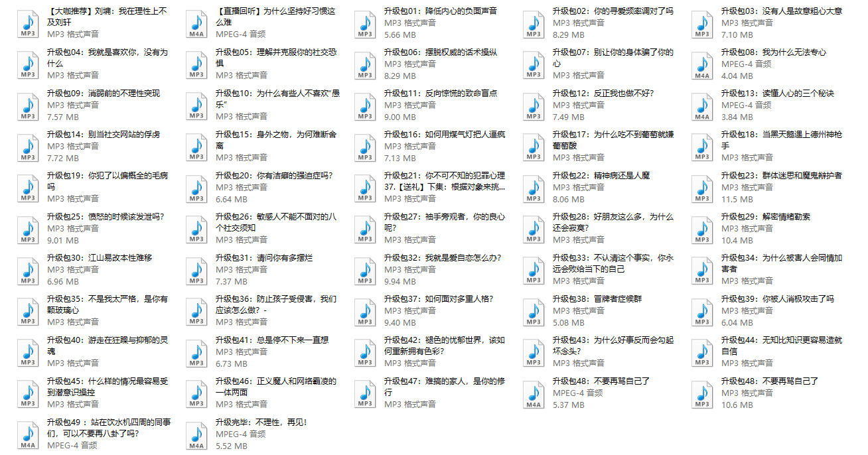Image resolution: width=868 pixels, height=455 pixels.
Task: Click the MP3 icon for 升级包22 精神病还是人魔
Action: pos(533,188)
